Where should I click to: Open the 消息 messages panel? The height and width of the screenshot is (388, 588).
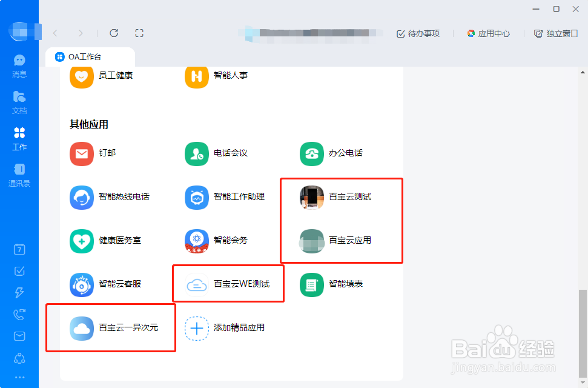19,65
